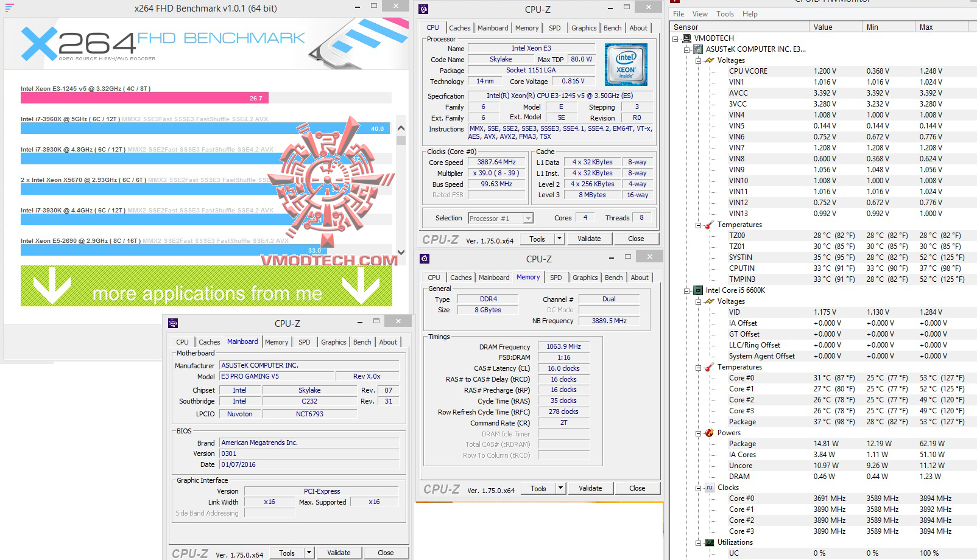Click the Temperatures icon under Intel Core i5 6600K
This screenshot has width=977, height=560.
click(708, 366)
